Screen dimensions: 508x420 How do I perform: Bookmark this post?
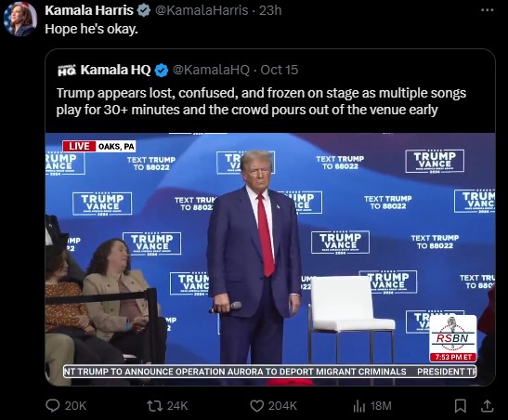(x=461, y=406)
